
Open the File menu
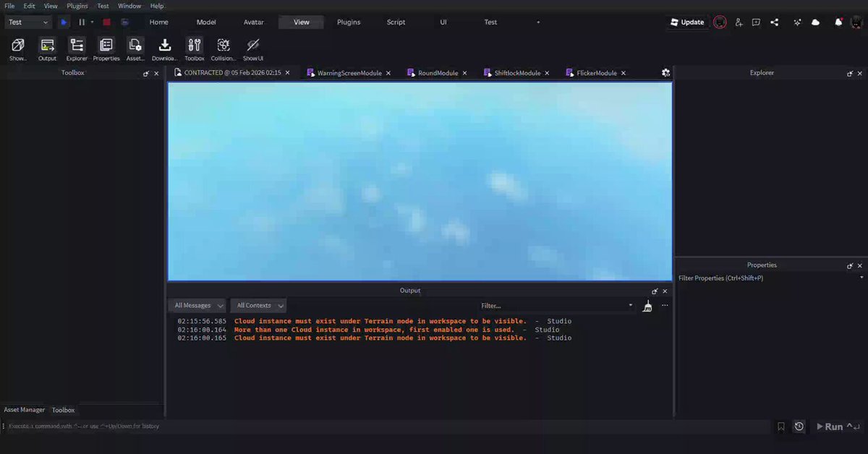click(9, 6)
